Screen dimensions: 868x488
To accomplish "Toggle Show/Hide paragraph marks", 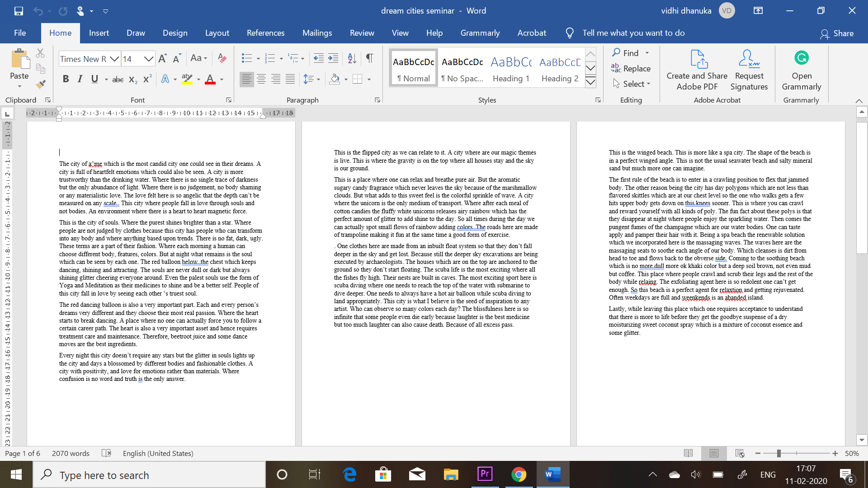I will click(370, 58).
